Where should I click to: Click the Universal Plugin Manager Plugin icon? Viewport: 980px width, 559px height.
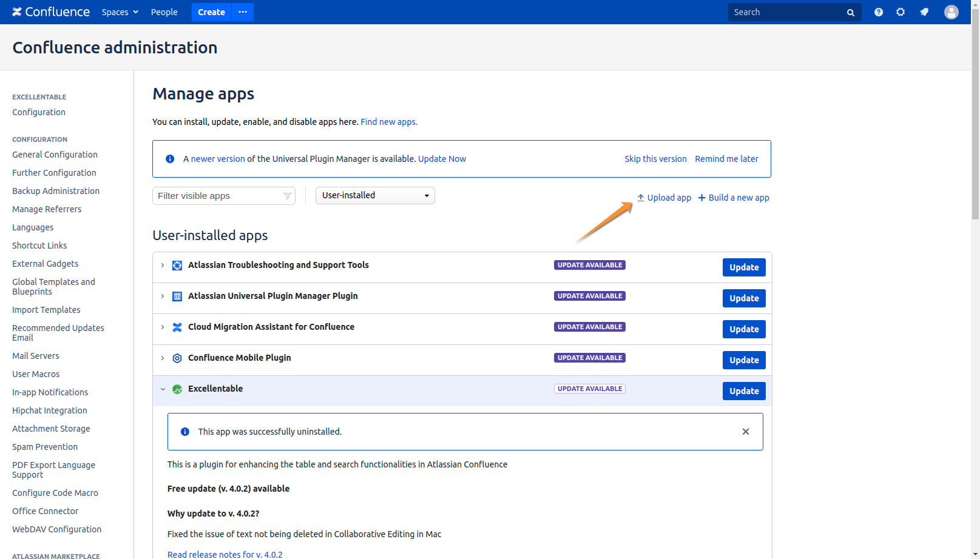(x=177, y=296)
